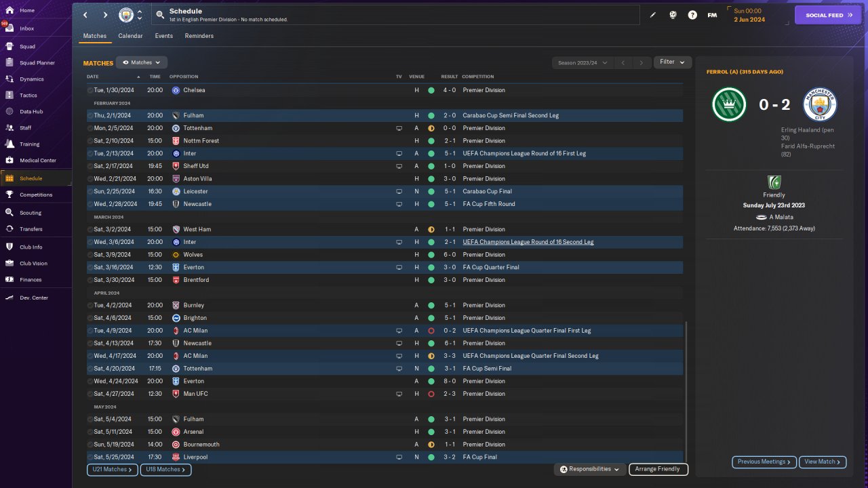Open Medical Center from the sidebar

[x=35, y=160]
